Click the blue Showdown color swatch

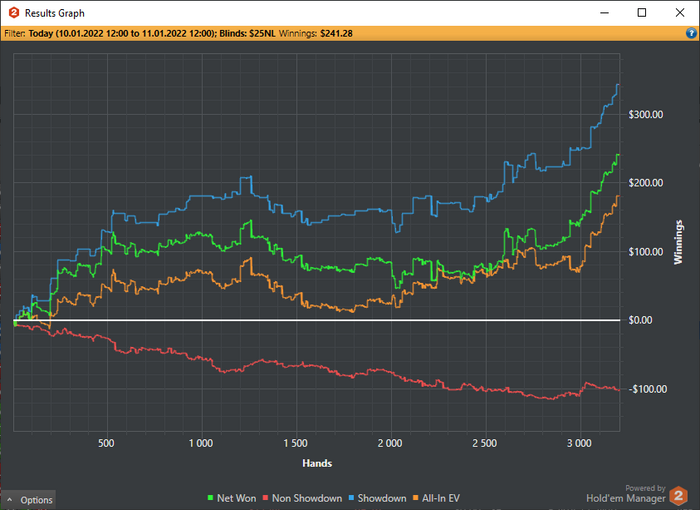351,498
